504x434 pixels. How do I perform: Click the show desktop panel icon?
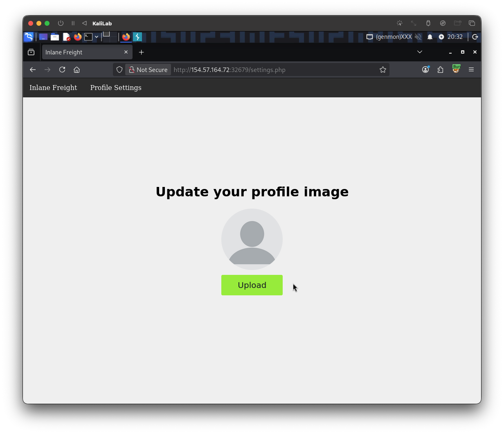click(x=43, y=37)
